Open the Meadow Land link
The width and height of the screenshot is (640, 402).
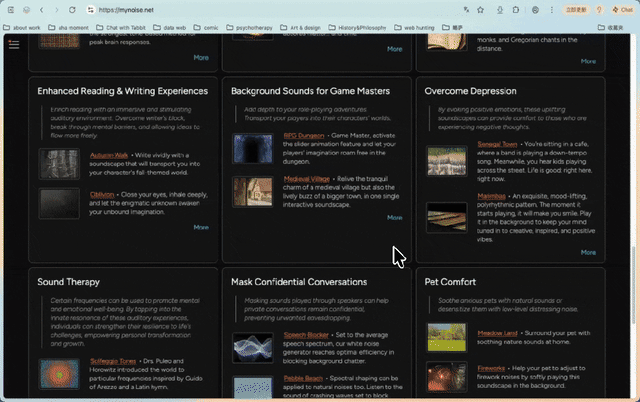tap(498, 333)
